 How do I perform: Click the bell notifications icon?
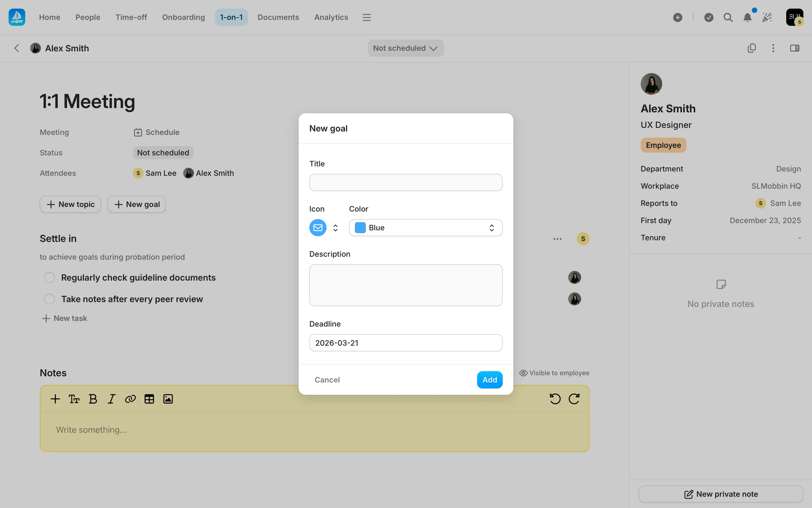[747, 17]
